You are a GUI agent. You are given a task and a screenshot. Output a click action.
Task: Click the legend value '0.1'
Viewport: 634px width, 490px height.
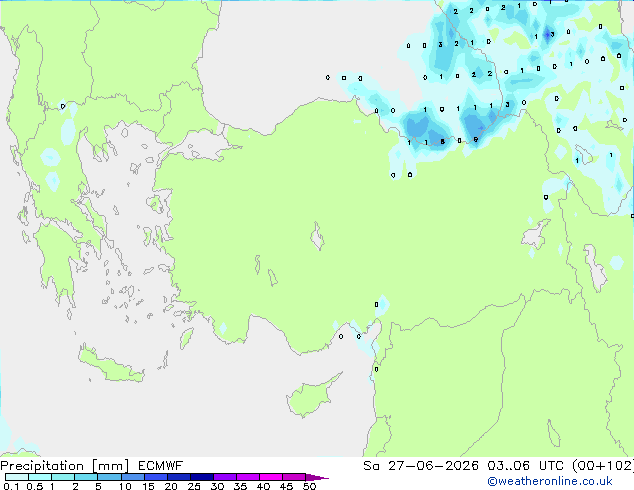tap(11, 486)
